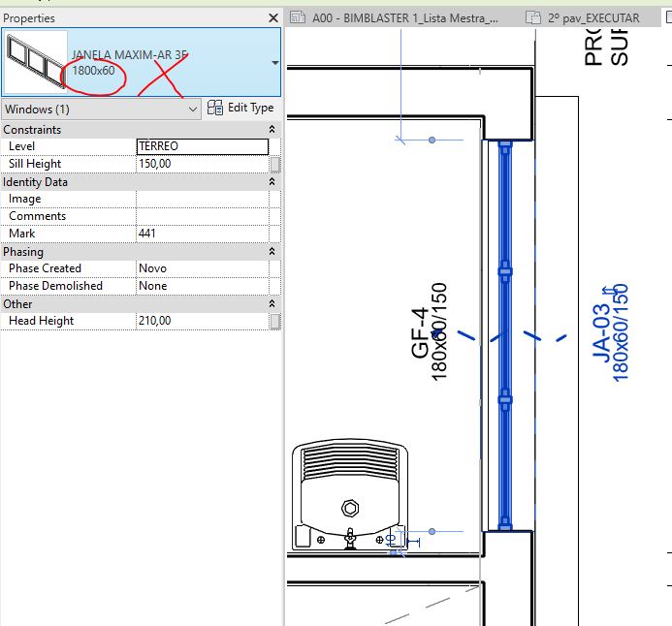The height and width of the screenshot is (626, 672).
Task: Collapse the Constraints section
Action: tap(272, 129)
